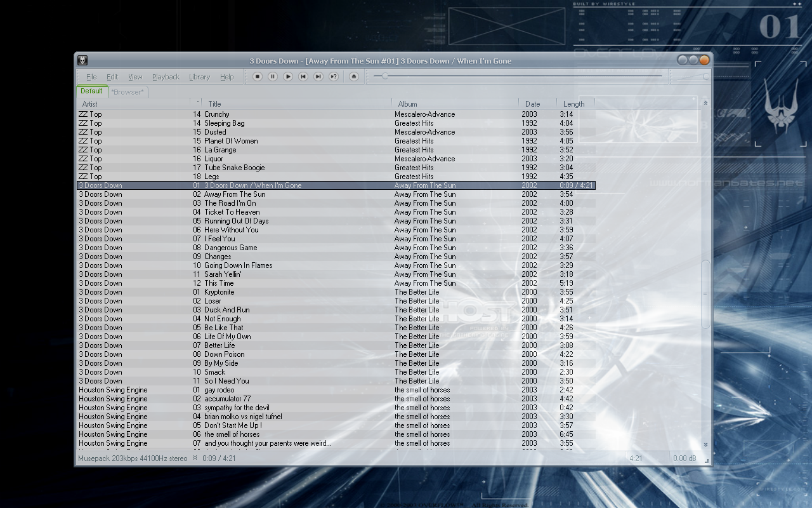Click the playlist vertical scrollbar thumb
The width and height of the screenshot is (812, 508).
click(705, 294)
